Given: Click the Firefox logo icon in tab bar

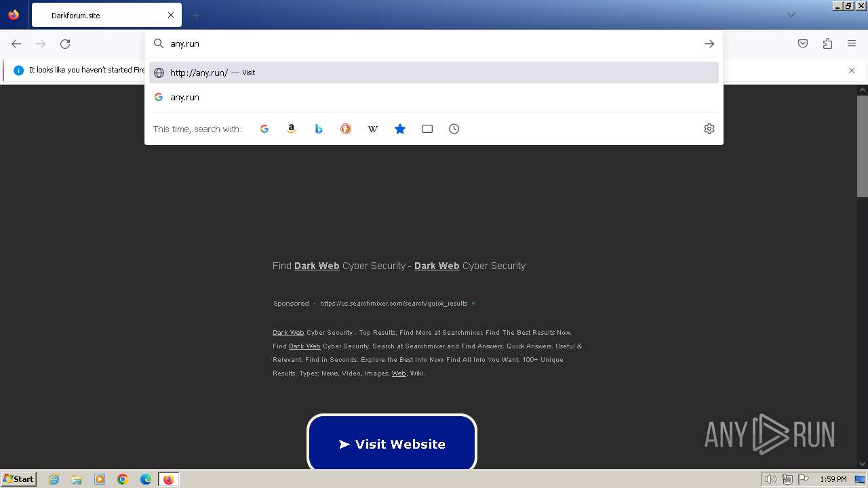Looking at the screenshot, I should pos(14,14).
